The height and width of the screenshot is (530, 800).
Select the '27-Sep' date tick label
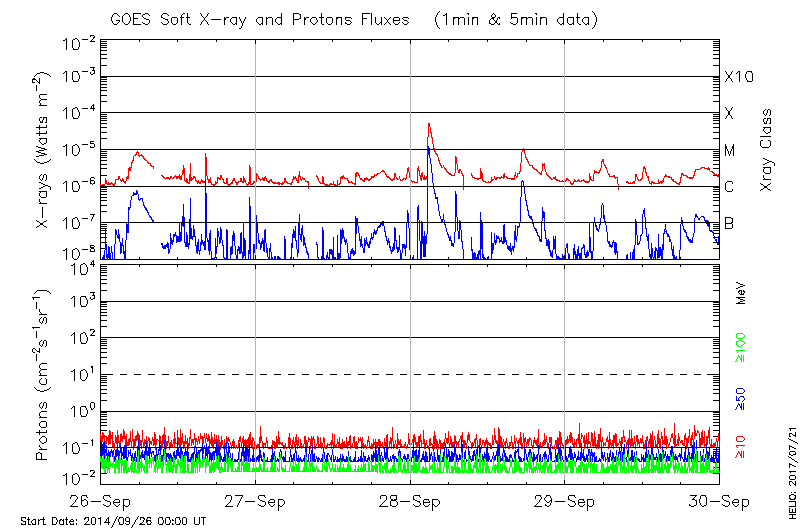pos(256,500)
